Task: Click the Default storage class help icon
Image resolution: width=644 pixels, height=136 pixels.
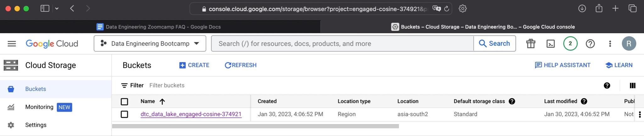Action: [512, 101]
